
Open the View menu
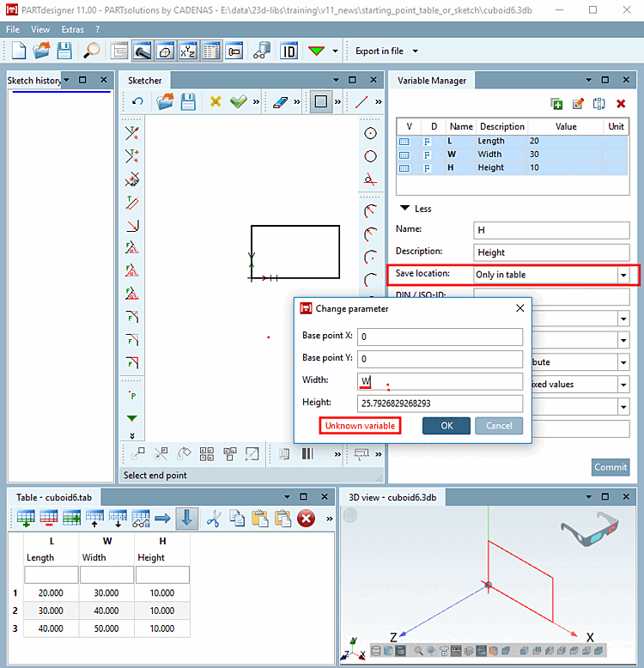[x=40, y=29]
